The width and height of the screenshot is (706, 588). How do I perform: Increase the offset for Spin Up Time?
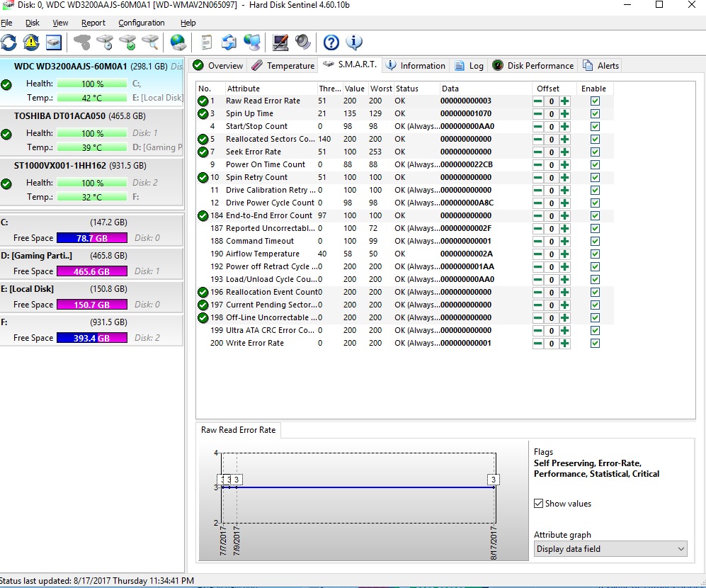pyautogui.click(x=564, y=113)
